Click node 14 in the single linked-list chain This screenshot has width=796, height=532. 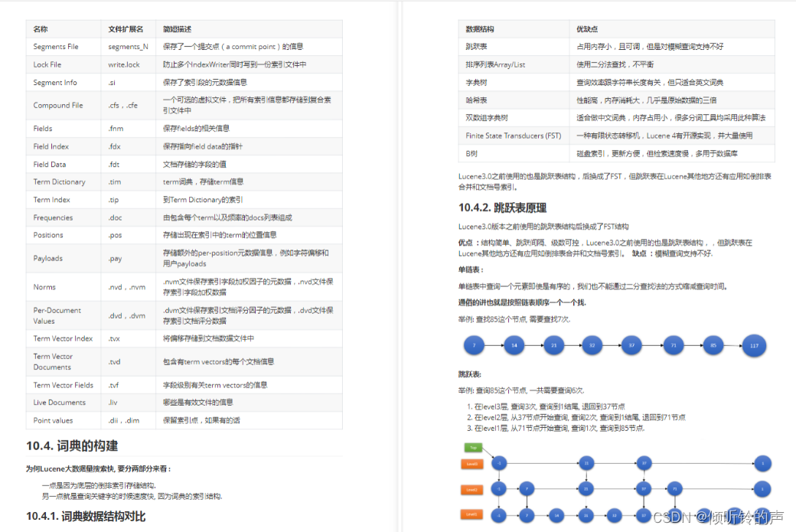pyautogui.click(x=514, y=345)
